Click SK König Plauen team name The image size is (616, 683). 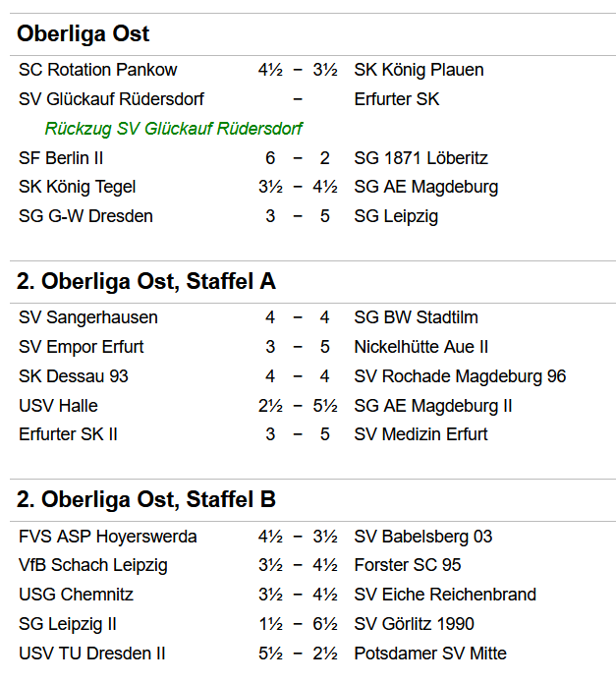click(x=419, y=70)
